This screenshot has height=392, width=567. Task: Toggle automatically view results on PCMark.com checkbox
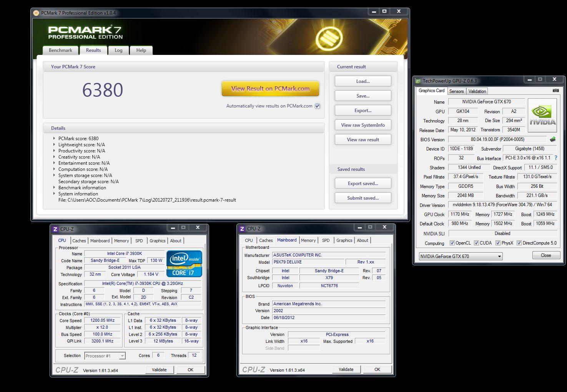[x=317, y=106]
